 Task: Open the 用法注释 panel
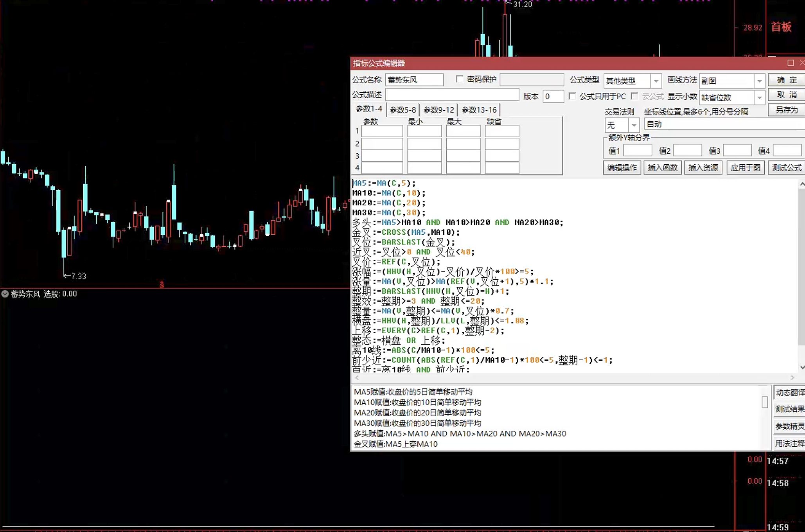coord(790,443)
